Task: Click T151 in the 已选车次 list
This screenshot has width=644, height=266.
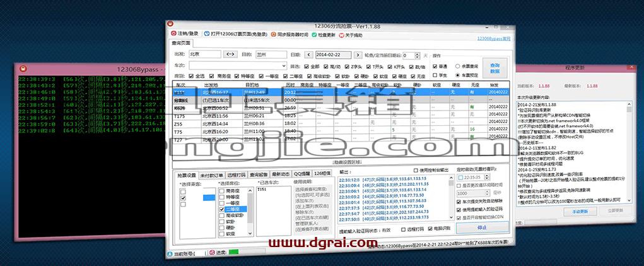Action: (x=262, y=190)
